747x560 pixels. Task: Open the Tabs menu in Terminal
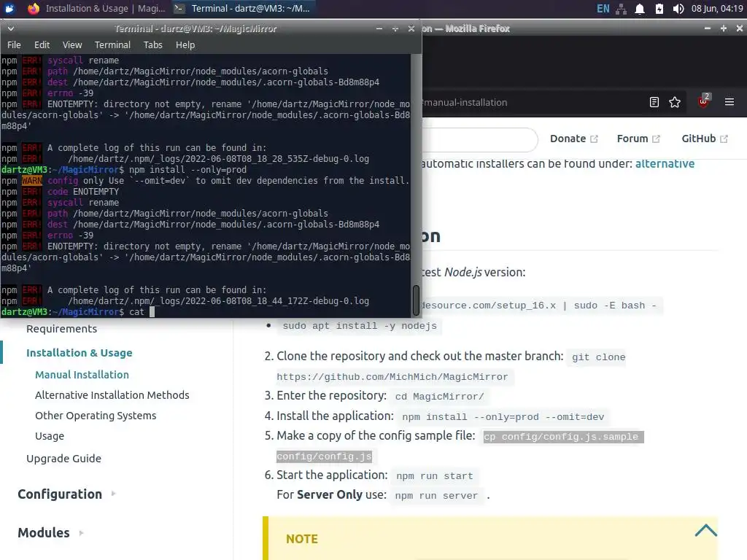[153, 44]
